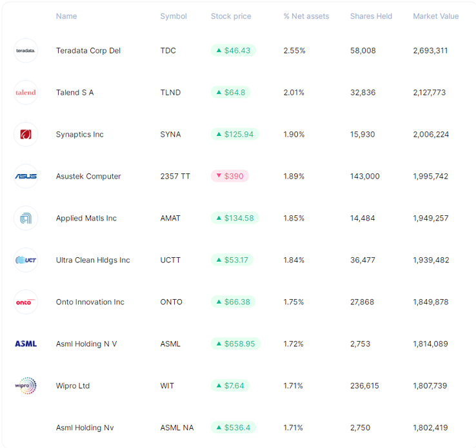Click the Wipro Ltd company name
476x448 pixels.
(73, 386)
